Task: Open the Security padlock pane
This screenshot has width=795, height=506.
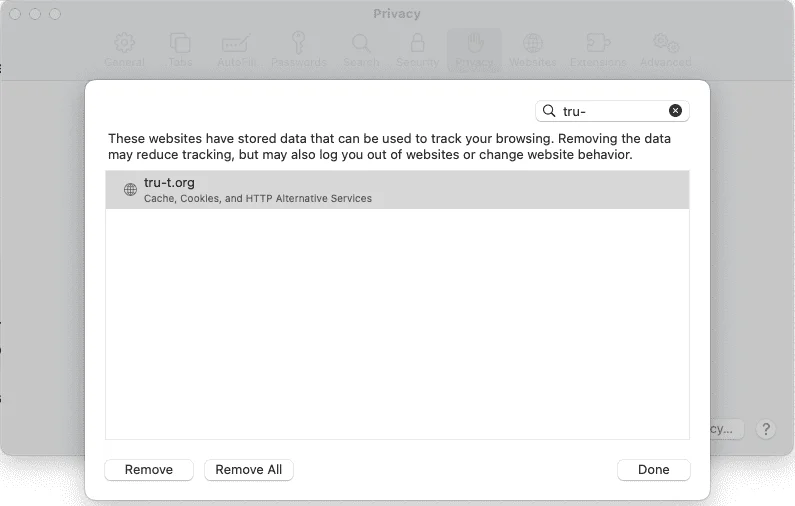Action: (417, 50)
